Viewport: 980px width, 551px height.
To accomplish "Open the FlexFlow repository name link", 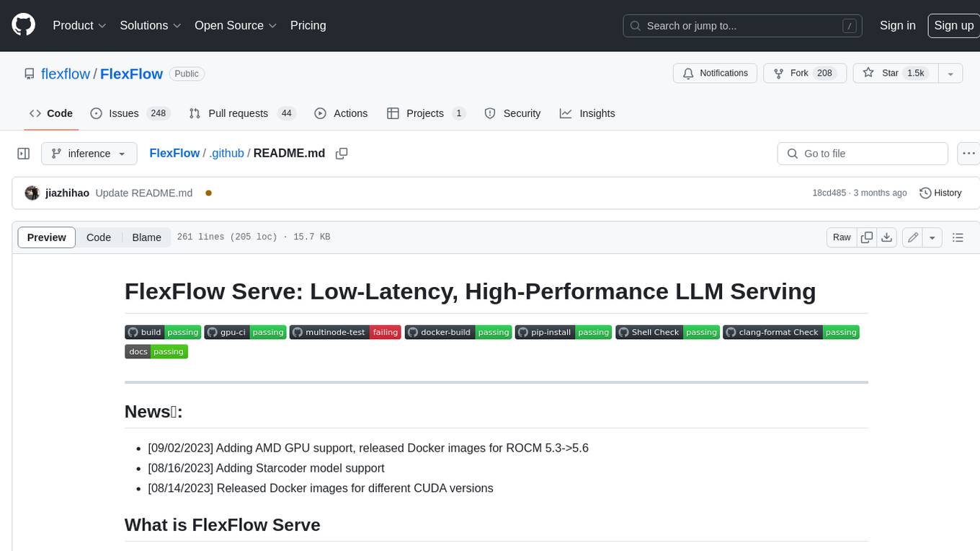I will click(x=131, y=74).
